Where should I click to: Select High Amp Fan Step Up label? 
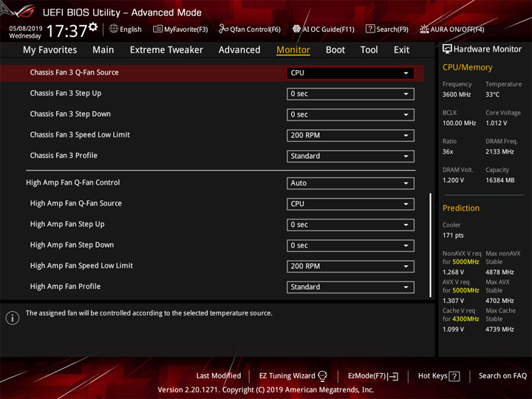(67, 225)
